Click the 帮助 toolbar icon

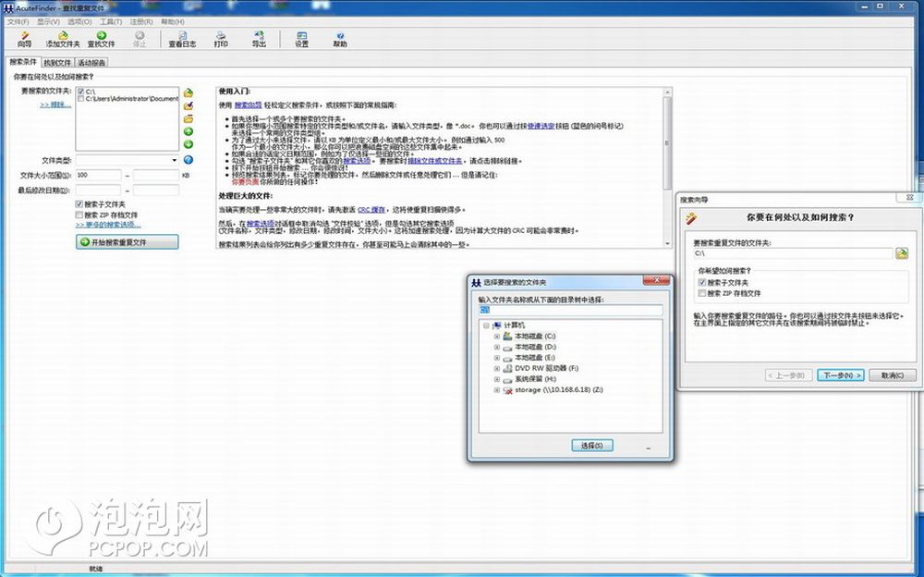pyautogui.click(x=340, y=40)
